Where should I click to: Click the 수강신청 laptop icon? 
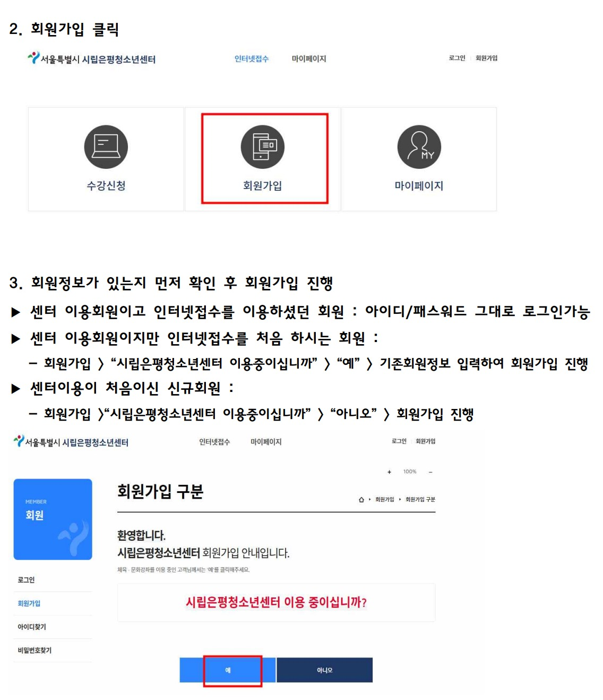click(106, 147)
